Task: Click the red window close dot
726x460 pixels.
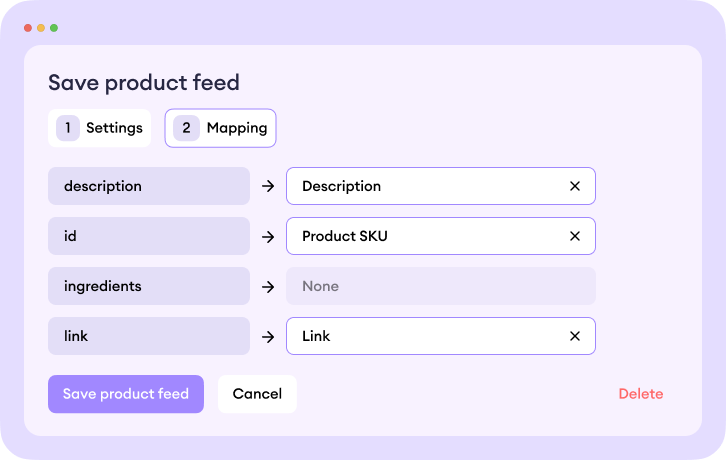Action: [x=28, y=28]
